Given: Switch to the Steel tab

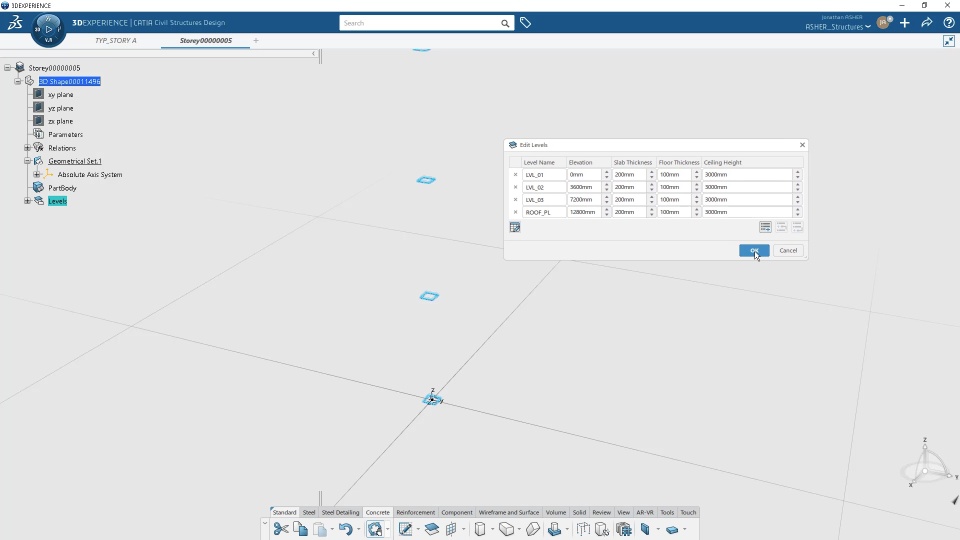Looking at the screenshot, I should pos(309,512).
